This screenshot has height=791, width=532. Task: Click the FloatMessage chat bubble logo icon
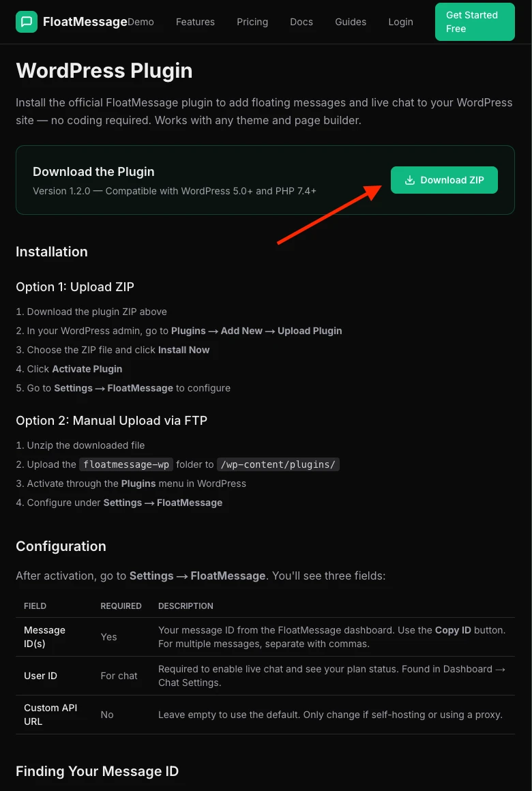pyautogui.click(x=26, y=22)
